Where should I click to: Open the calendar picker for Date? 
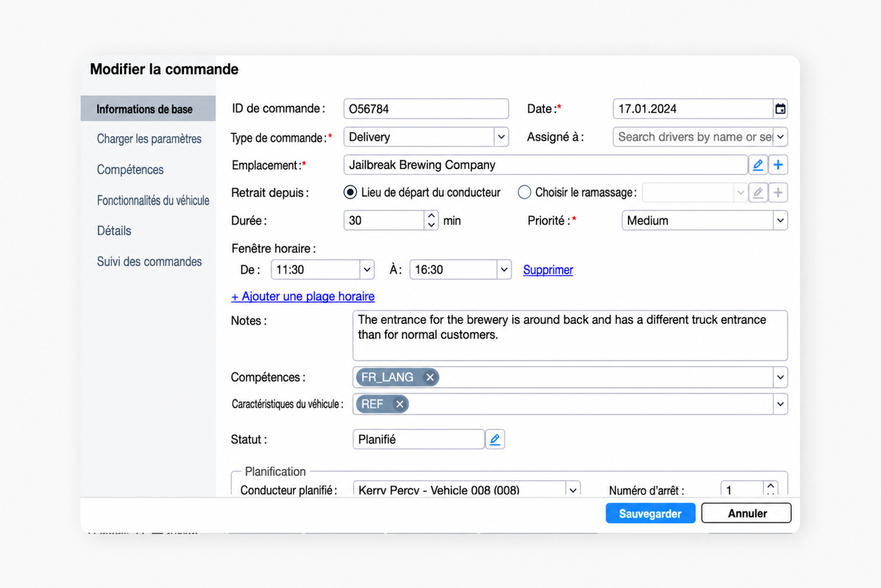click(x=780, y=109)
